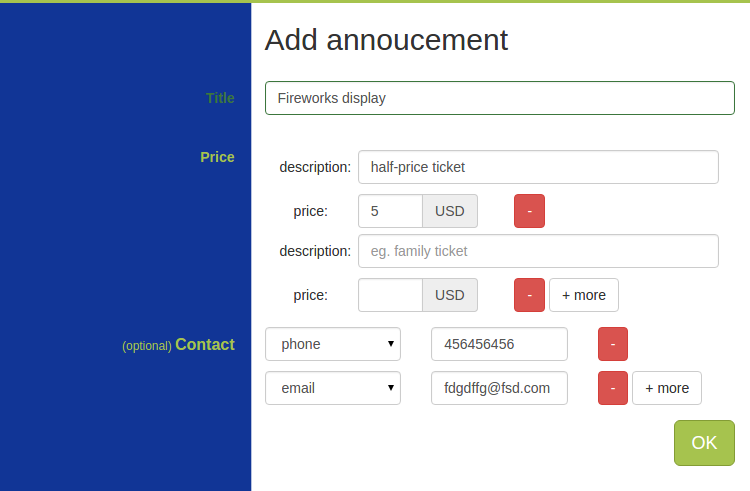The height and width of the screenshot is (491, 750).
Task: Click the price field containing 5
Action: pyautogui.click(x=390, y=211)
